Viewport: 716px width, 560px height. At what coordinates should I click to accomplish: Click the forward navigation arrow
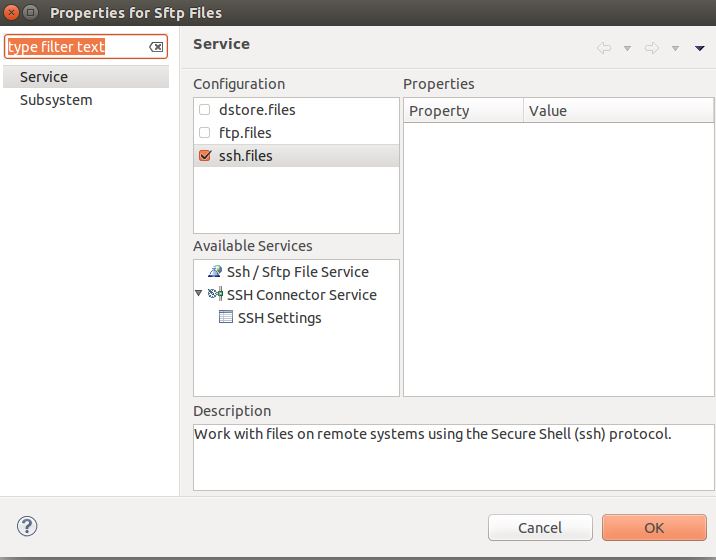tap(651, 48)
